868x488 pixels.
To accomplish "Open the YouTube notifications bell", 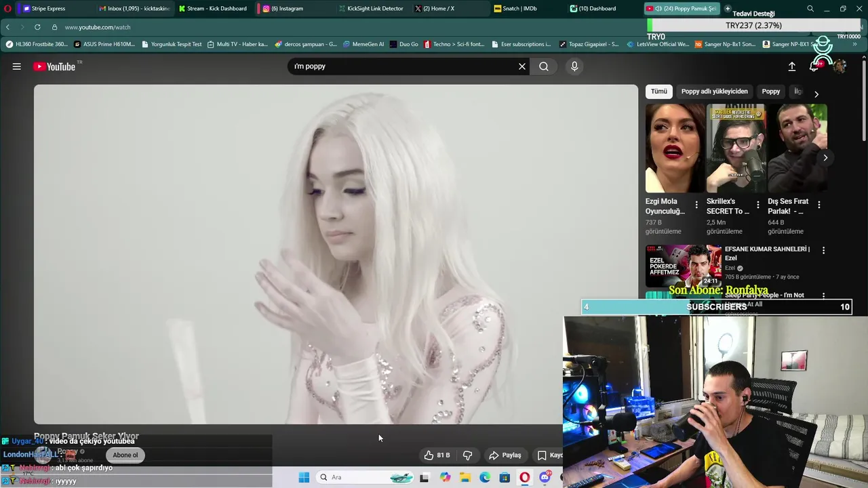I will (814, 66).
